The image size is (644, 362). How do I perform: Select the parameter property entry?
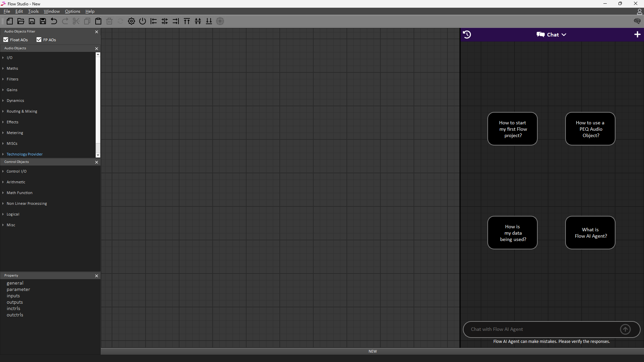[18, 290]
